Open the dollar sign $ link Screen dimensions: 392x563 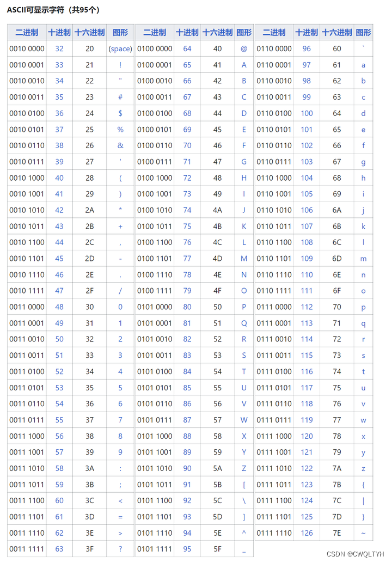click(120, 113)
